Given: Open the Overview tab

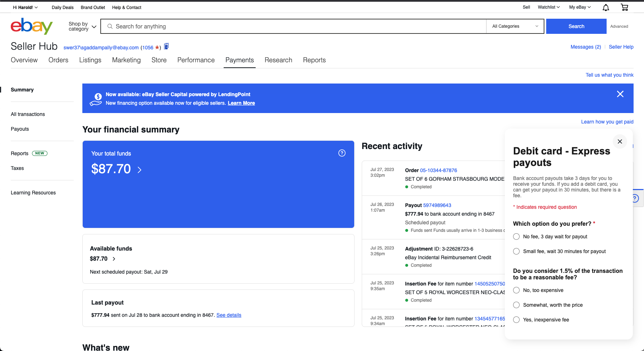Looking at the screenshot, I should (24, 60).
